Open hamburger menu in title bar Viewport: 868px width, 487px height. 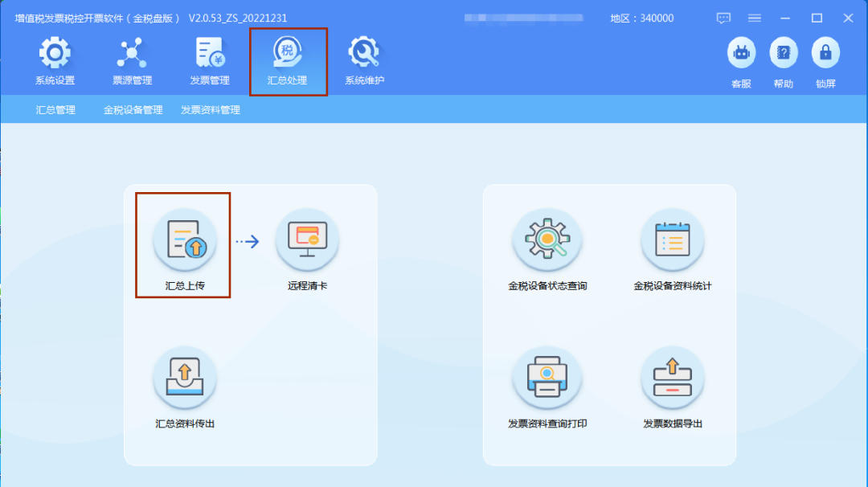755,18
